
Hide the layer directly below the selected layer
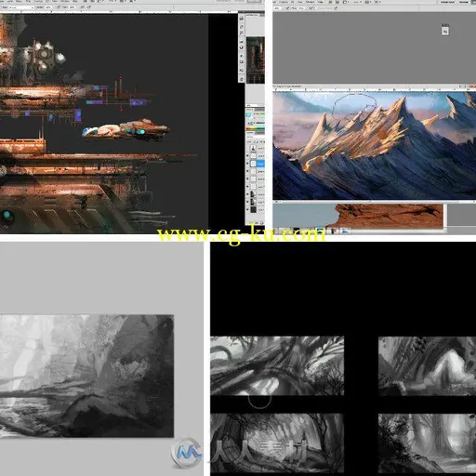[247, 171]
